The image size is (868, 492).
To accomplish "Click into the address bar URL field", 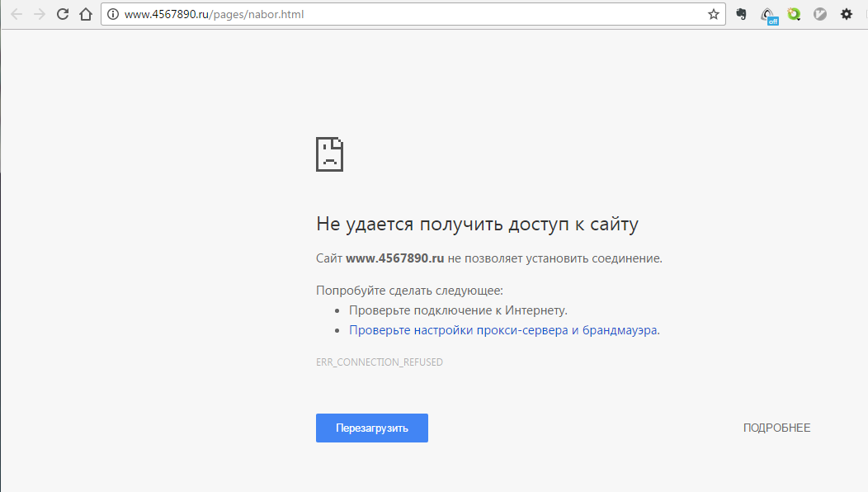I will pos(413,14).
